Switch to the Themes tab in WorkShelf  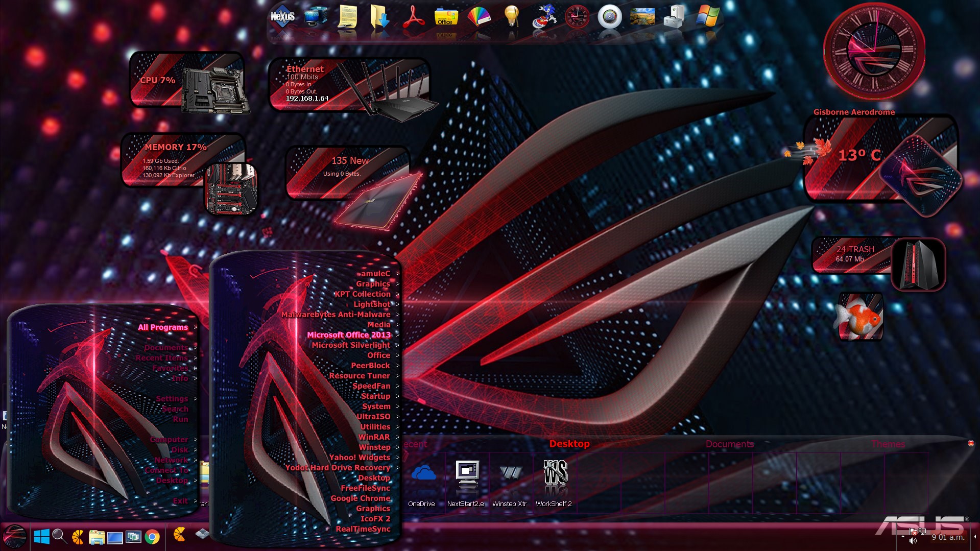(x=888, y=444)
